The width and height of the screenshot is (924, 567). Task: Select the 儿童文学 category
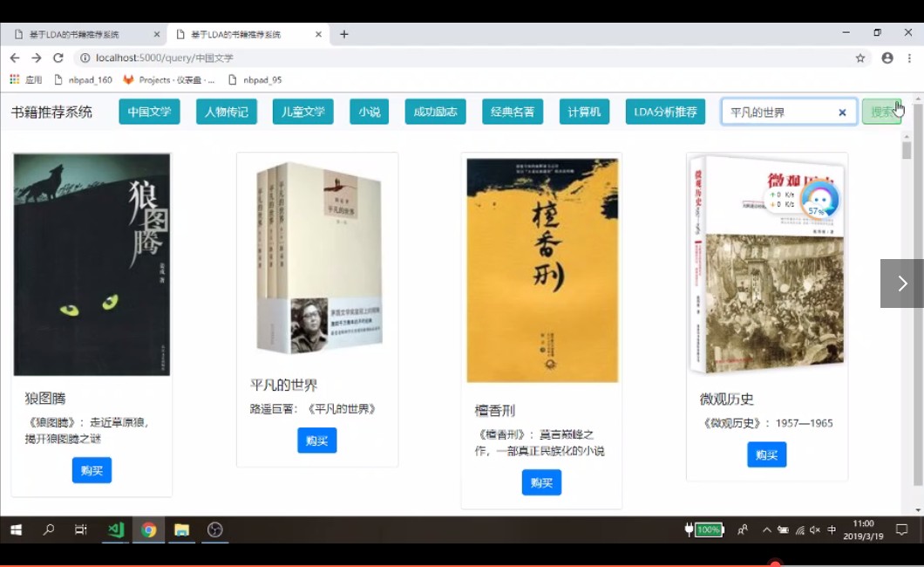click(302, 112)
